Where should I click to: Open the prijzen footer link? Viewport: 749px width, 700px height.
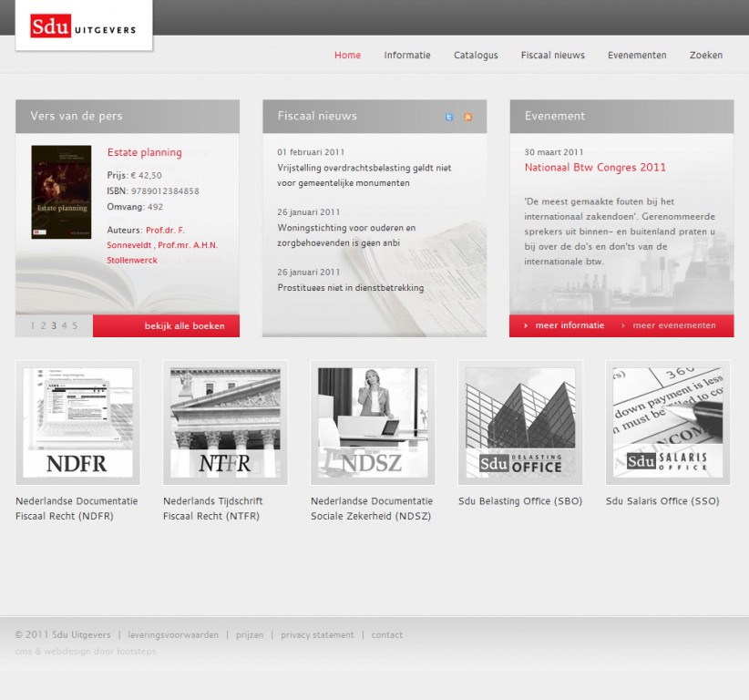pyautogui.click(x=250, y=635)
